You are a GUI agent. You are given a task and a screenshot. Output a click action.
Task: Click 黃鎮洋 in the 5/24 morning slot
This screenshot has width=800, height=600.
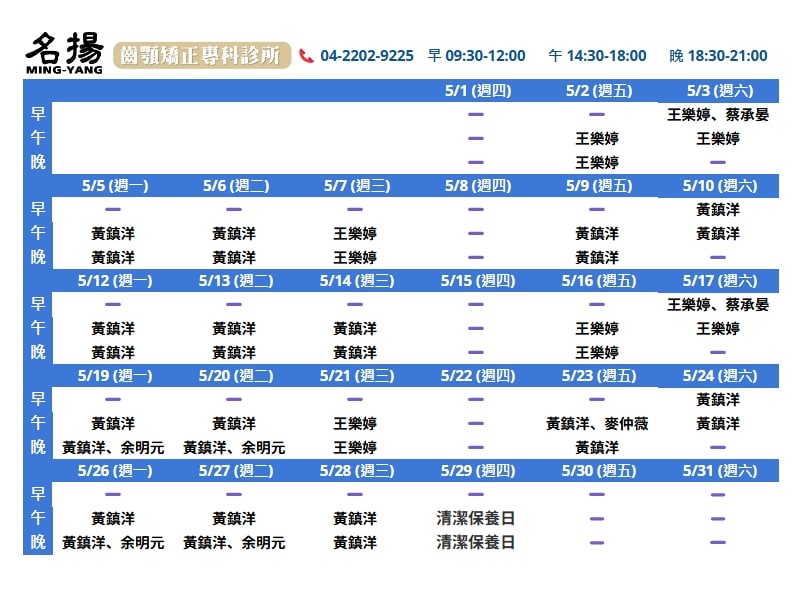pos(718,399)
